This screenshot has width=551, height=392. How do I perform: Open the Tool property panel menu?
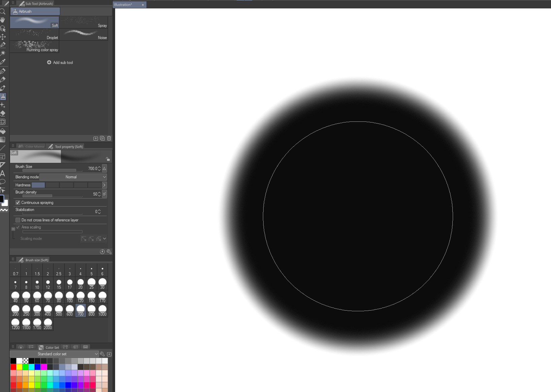click(x=13, y=146)
